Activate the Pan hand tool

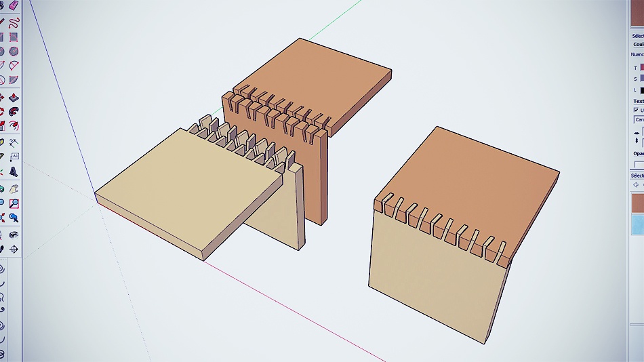pos(14,188)
